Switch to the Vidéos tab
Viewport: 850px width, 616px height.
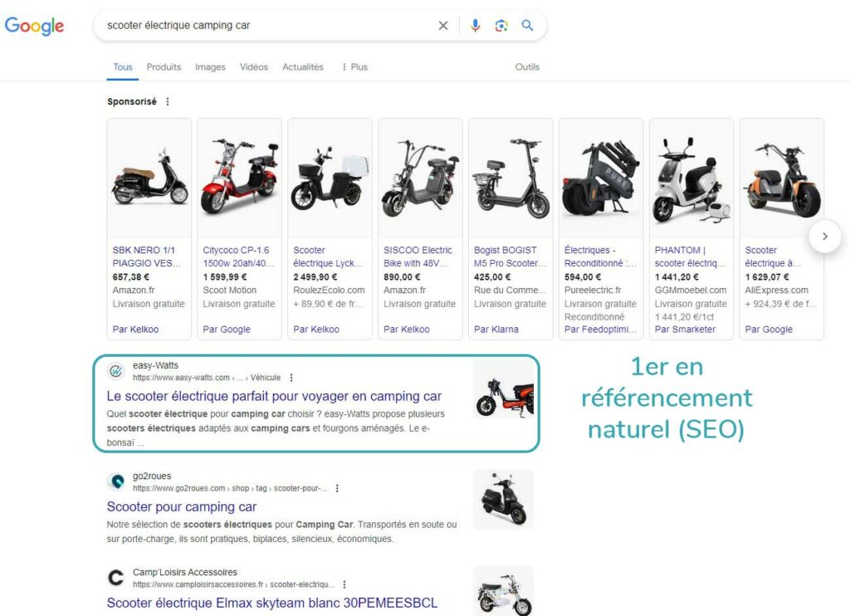point(254,67)
